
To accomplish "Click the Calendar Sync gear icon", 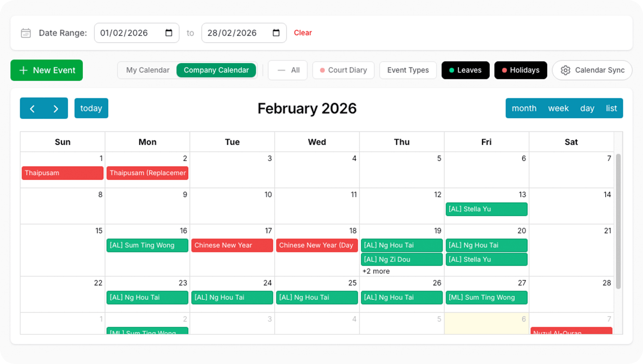I will [x=565, y=70].
